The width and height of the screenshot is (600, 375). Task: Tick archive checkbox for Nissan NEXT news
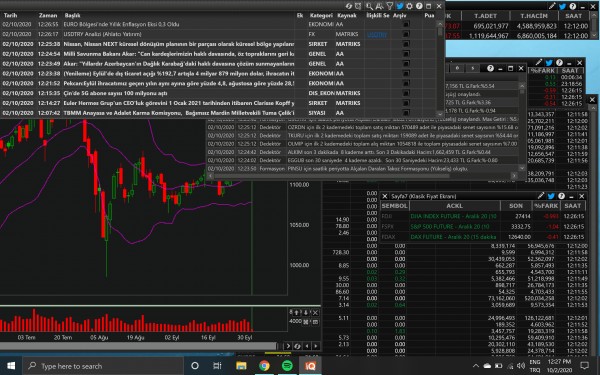[406, 44]
